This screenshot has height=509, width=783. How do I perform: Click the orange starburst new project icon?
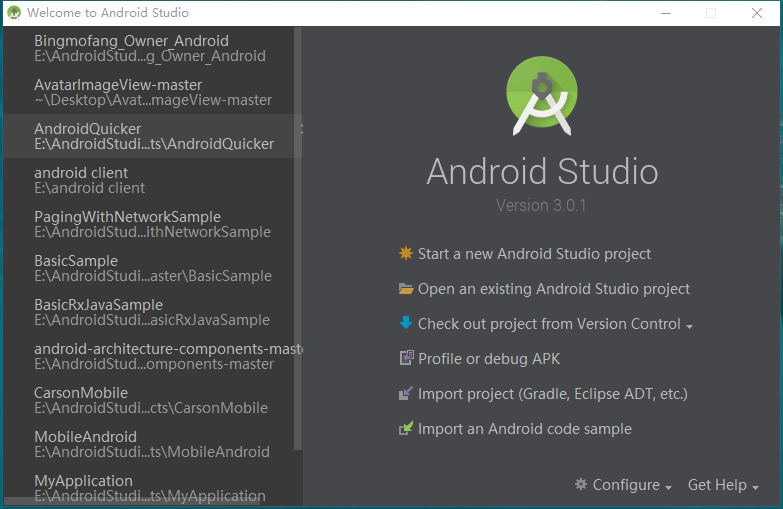(x=405, y=253)
